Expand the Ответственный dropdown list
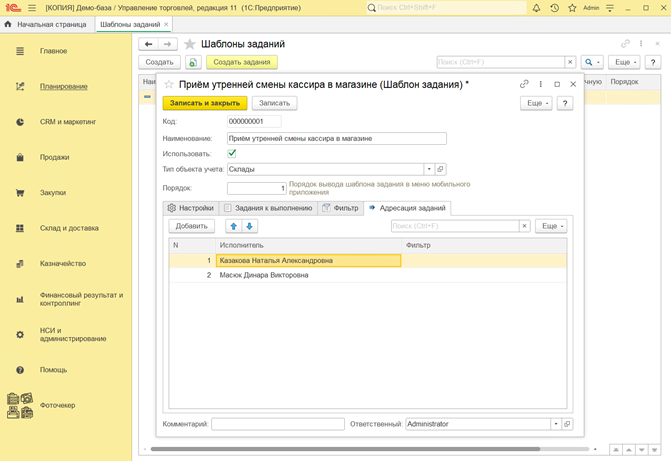 [555, 424]
